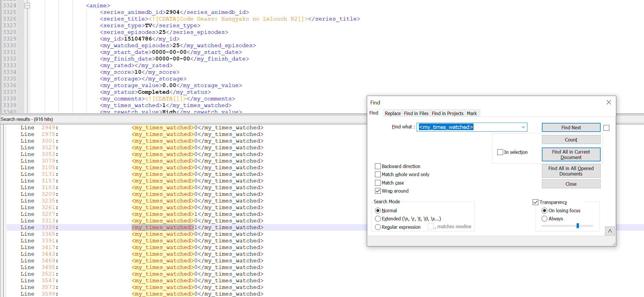Click the Close button in Find dialog
Image resolution: width=644 pixels, height=297 pixels.
(x=571, y=184)
